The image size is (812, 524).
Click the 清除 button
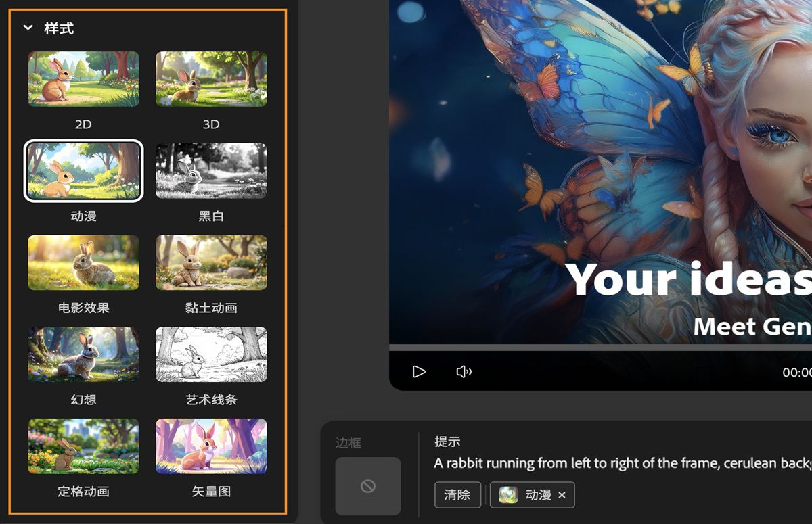[457, 495]
